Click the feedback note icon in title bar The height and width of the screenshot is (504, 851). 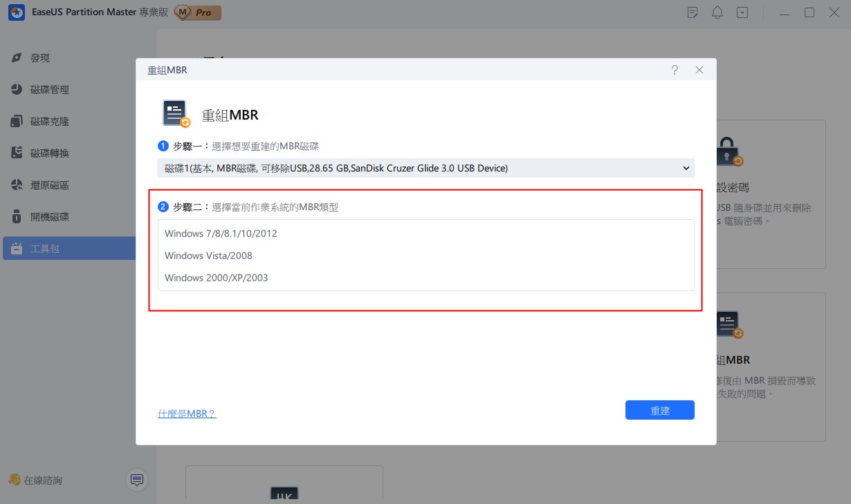coord(693,12)
